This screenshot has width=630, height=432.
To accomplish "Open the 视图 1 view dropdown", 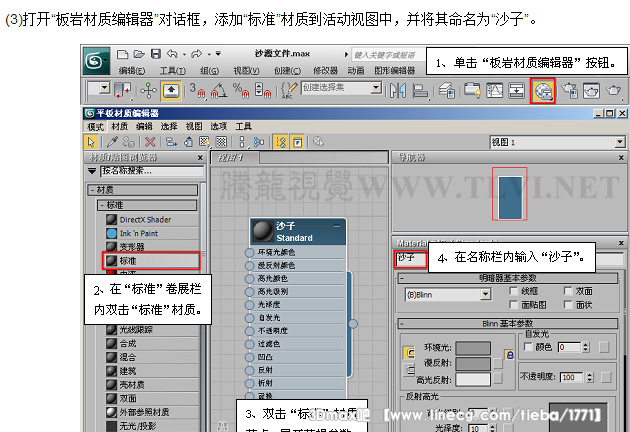I will point(620,142).
